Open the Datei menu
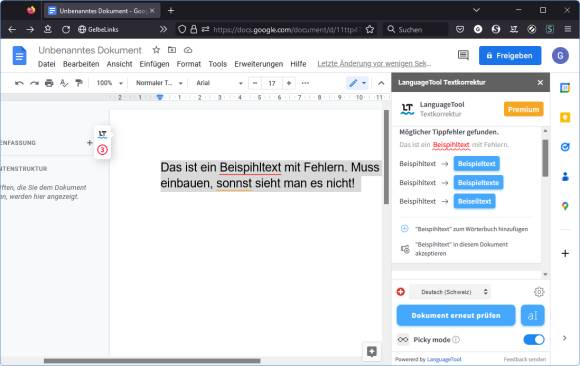This screenshot has width=580, height=366. coord(47,64)
